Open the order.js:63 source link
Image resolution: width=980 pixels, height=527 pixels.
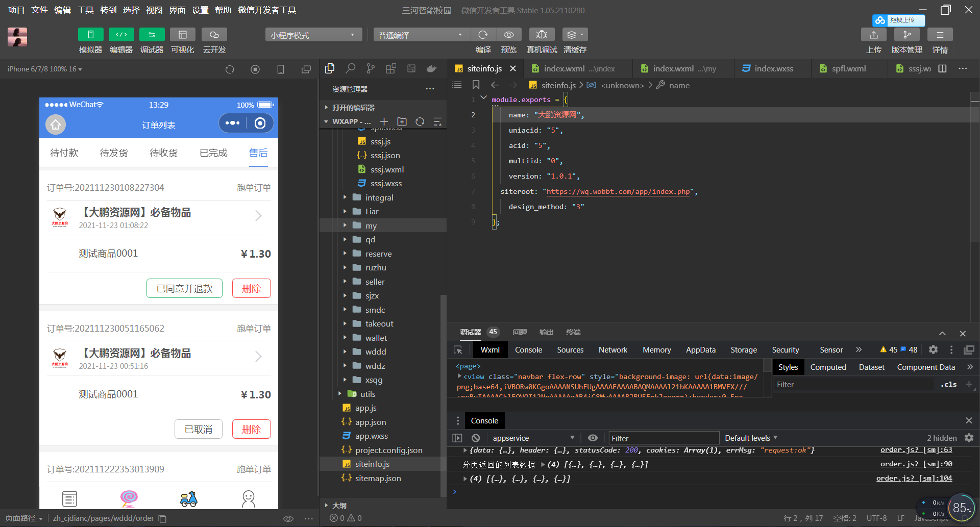(x=916, y=450)
